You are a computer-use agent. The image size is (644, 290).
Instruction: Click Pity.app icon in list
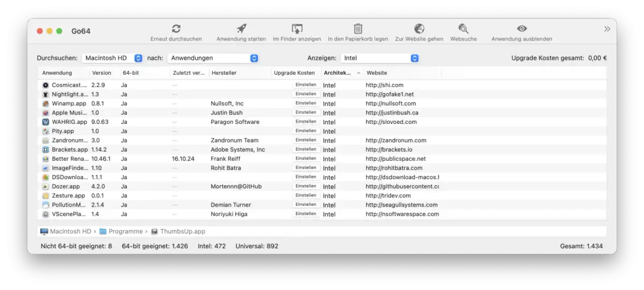point(46,131)
